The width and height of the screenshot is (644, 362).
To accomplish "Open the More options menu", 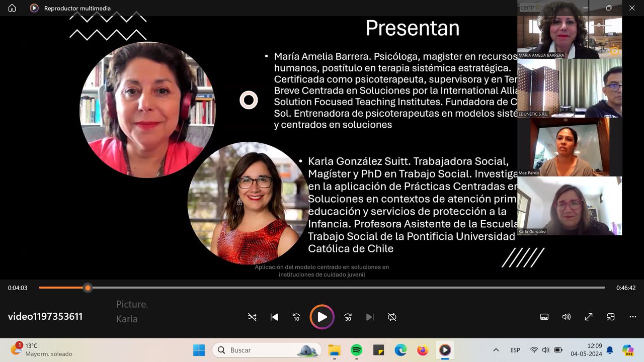I will 632,317.
